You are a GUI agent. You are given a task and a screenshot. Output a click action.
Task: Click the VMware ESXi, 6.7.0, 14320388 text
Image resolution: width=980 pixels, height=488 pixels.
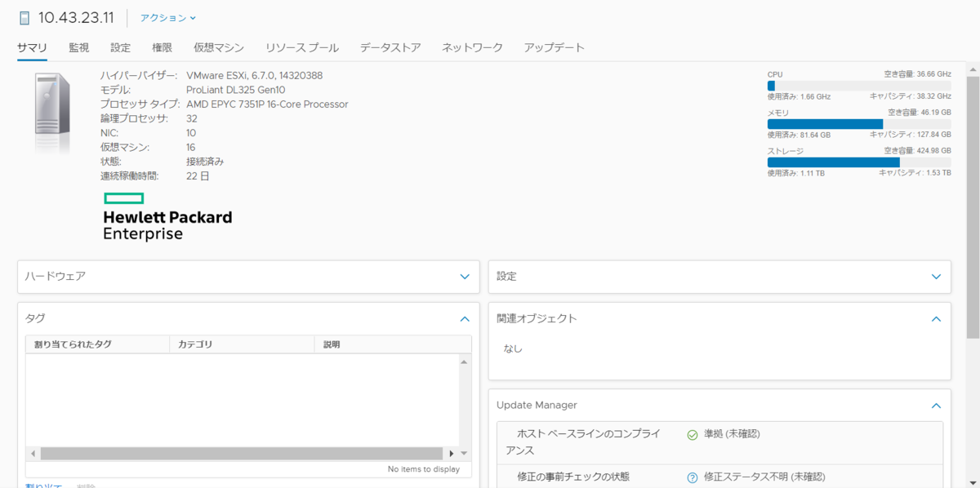tap(254, 75)
